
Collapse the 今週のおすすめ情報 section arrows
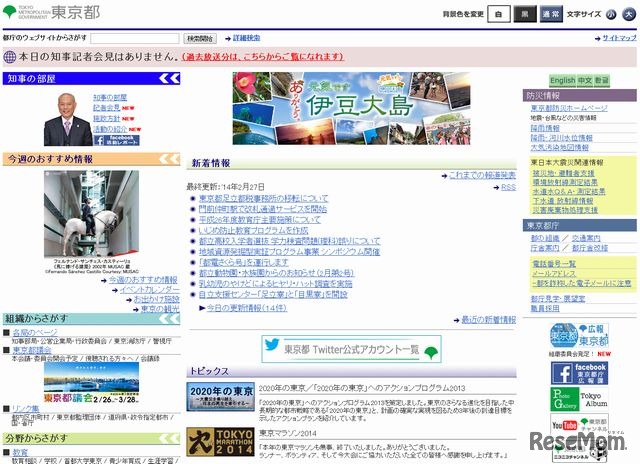pyautogui.click(x=169, y=159)
